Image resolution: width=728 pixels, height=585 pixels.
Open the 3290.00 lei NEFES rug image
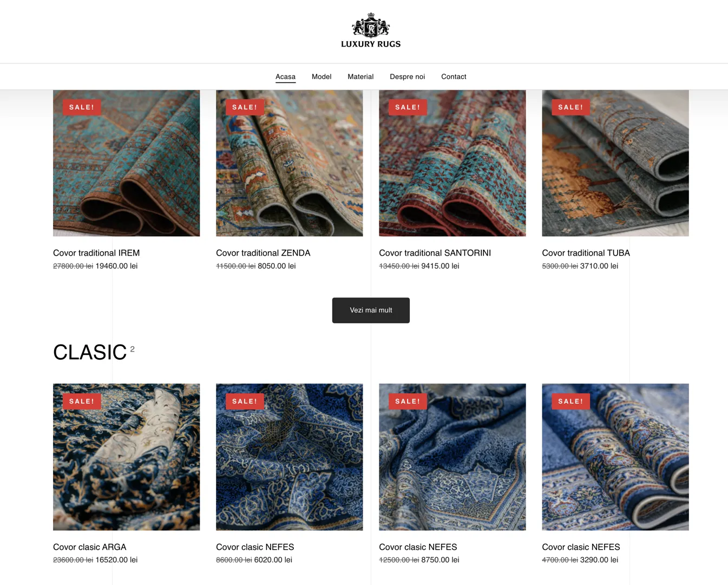(x=615, y=457)
